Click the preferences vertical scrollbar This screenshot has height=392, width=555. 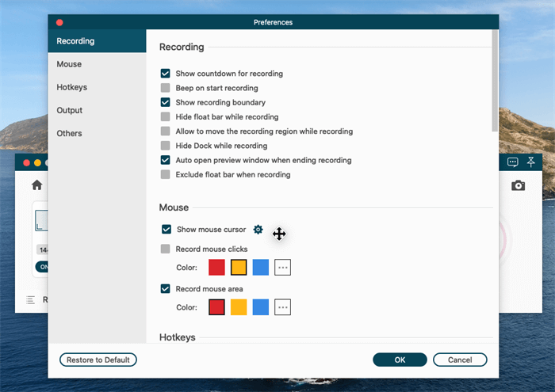tap(496, 79)
